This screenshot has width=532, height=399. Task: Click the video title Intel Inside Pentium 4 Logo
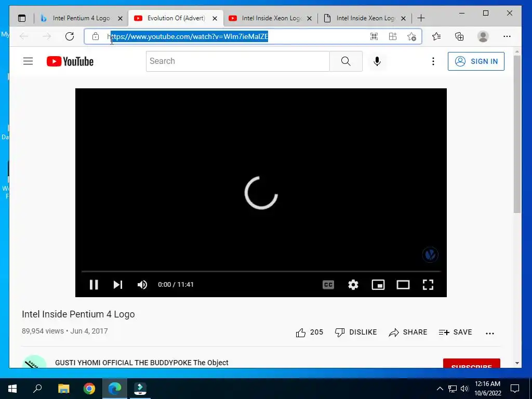click(78, 314)
